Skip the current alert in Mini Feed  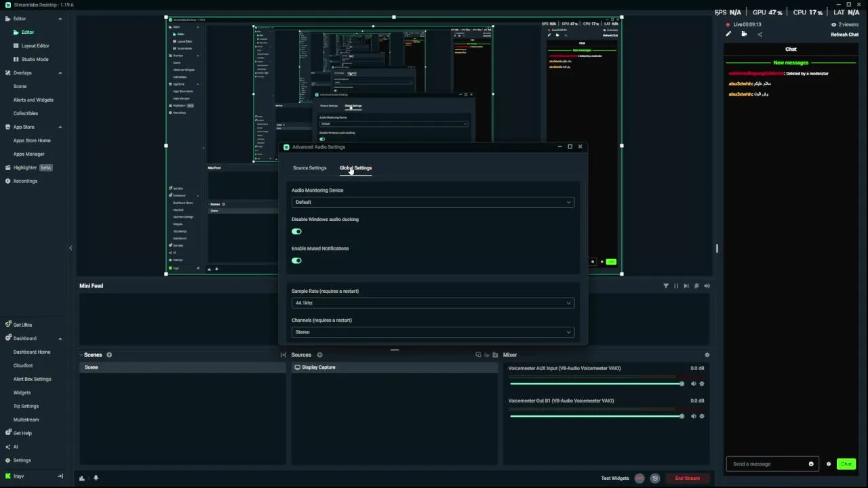[x=686, y=286]
